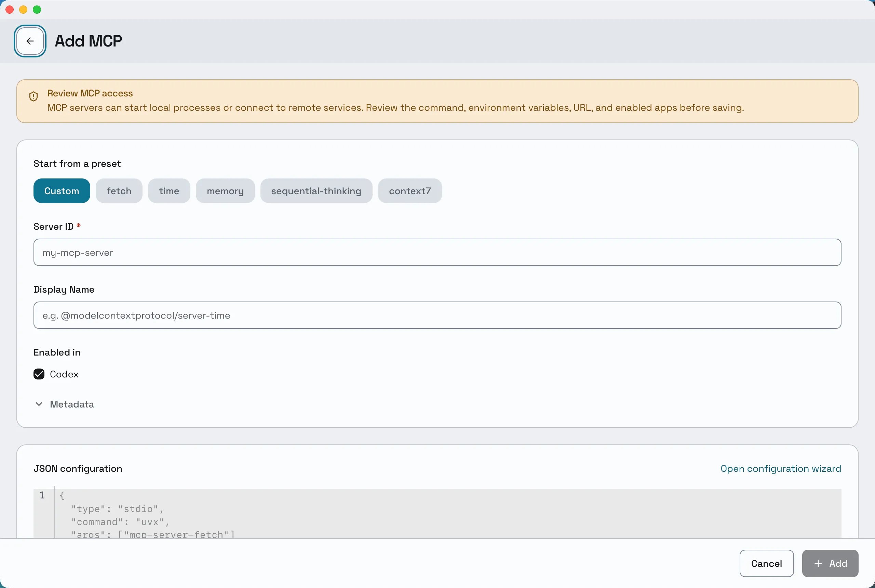Click the "type": "stdio" line in JSON
Image resolution: width=875 pixels, height=588 pixels.
coord(117,509)
